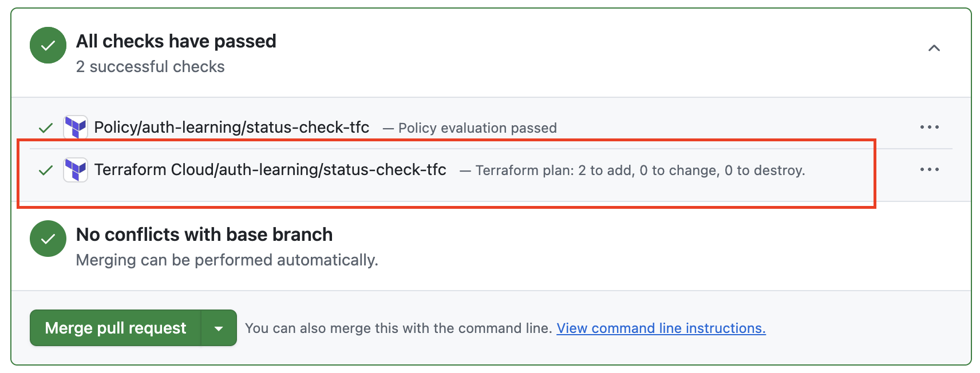This screenshot has width=980, height=373.
Task: Click the 2 successful checks summary text
Action: (150, 67)
